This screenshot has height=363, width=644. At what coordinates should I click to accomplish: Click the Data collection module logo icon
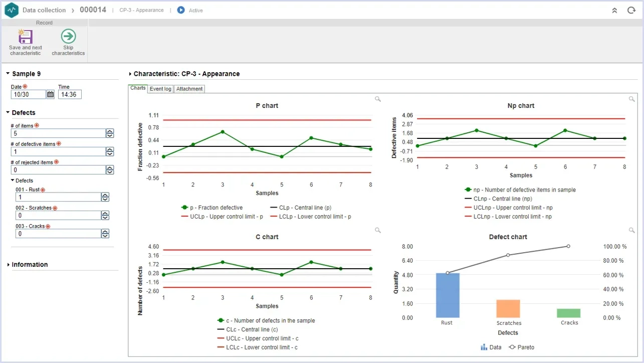(11, 10)
